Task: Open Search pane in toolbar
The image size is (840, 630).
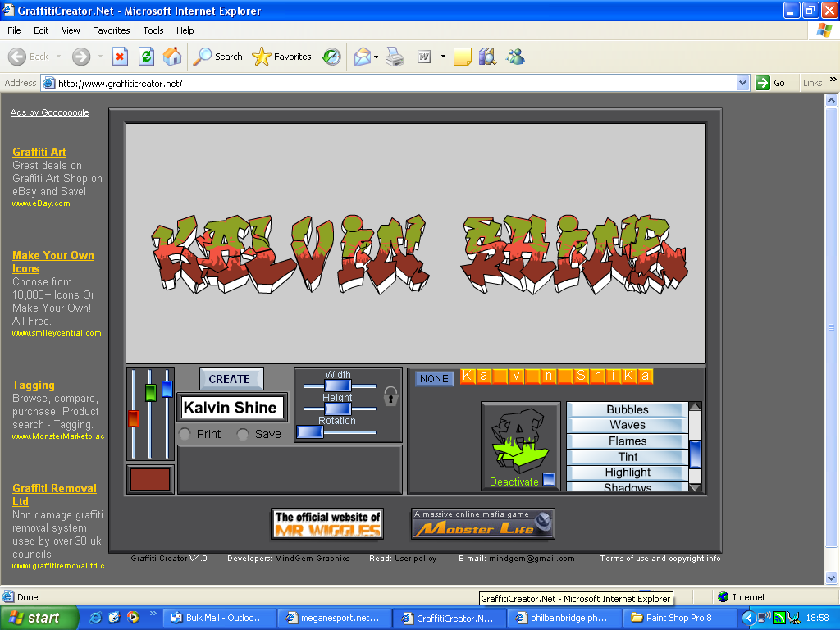Action: [x=217, y=57]
